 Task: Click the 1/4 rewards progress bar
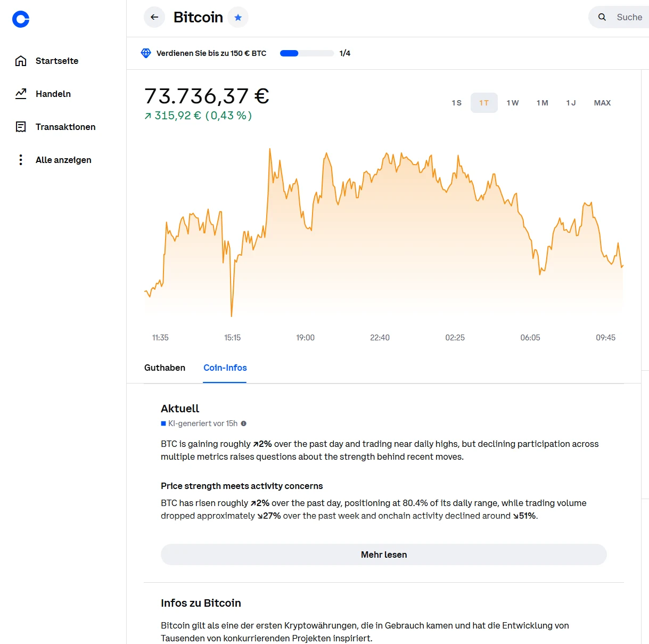pos(307,53)
